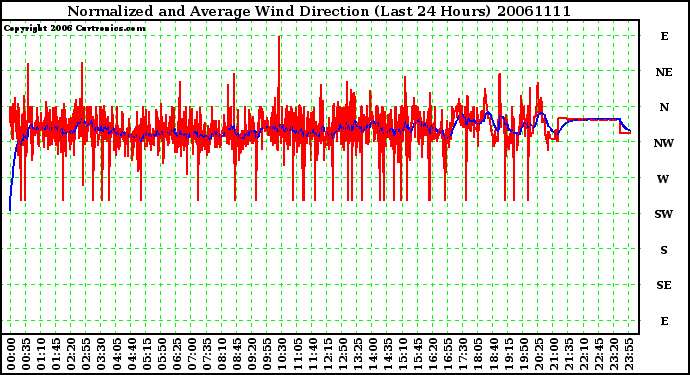The image size is (690, 375).
Task: Click the 'Copyright 2006 Cartronics.com' text
Action: click(74, 28)
